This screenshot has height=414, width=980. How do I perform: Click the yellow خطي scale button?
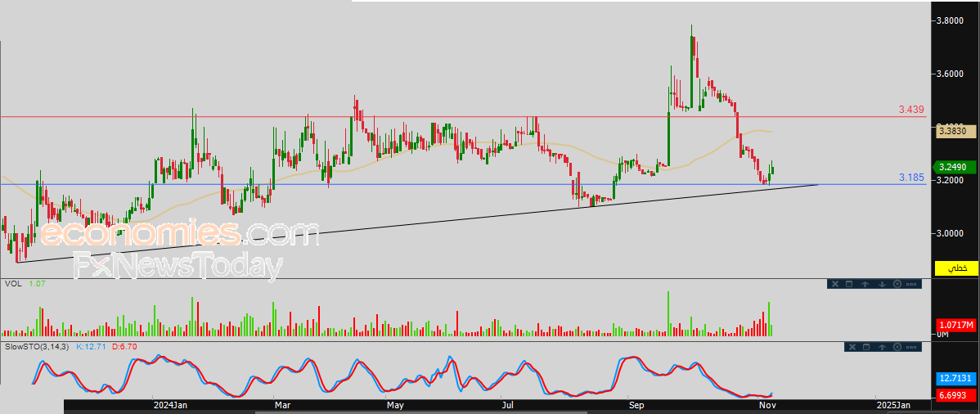(x=956, y=268)
